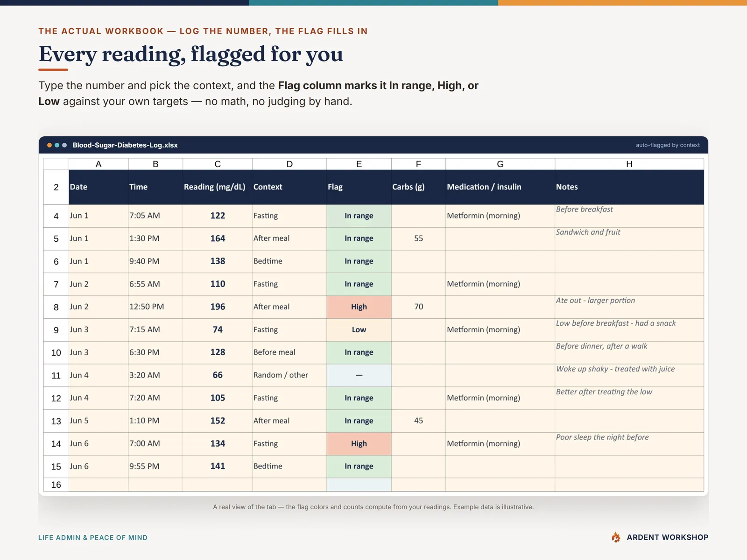Click the empty Date cell in row 16
This screenshot has height=560, width=747.
pyautogui.click(x=99, y=484)
